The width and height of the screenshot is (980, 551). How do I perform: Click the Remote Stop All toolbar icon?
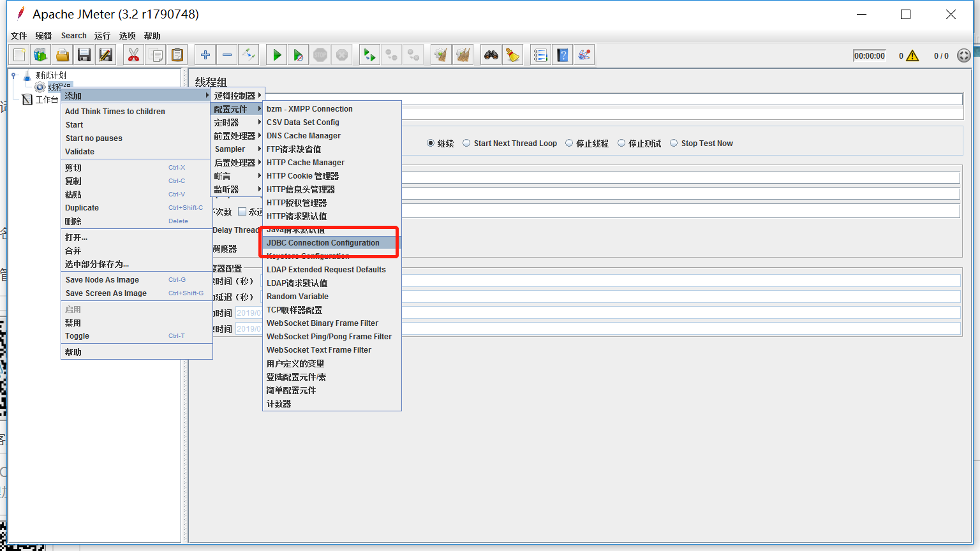click(391, 55)
